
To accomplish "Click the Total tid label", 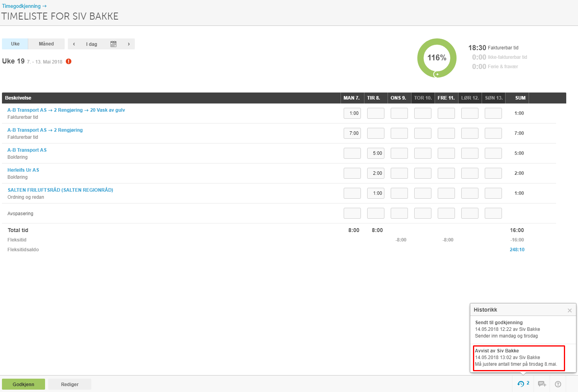I will (18, 230).
